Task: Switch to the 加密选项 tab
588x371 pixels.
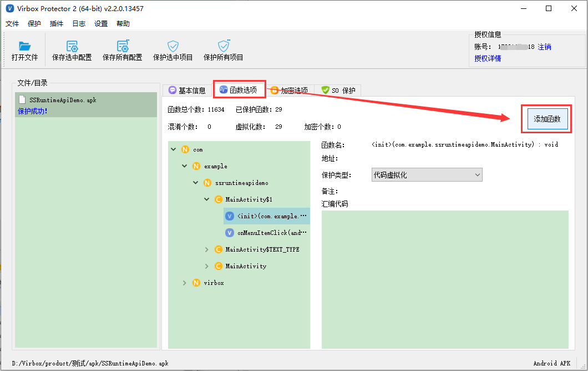Action: [x=289, y=91]
